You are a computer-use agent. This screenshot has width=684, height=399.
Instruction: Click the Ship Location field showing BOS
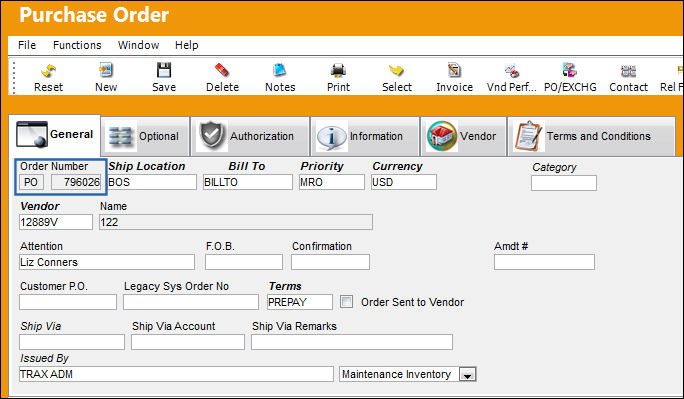click(152, 182)
